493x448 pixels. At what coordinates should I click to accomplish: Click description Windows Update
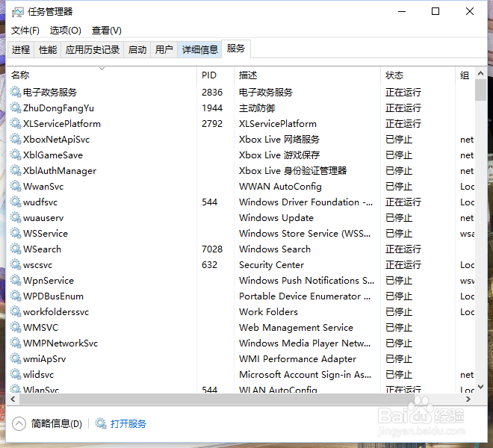[x=276, y=217]
